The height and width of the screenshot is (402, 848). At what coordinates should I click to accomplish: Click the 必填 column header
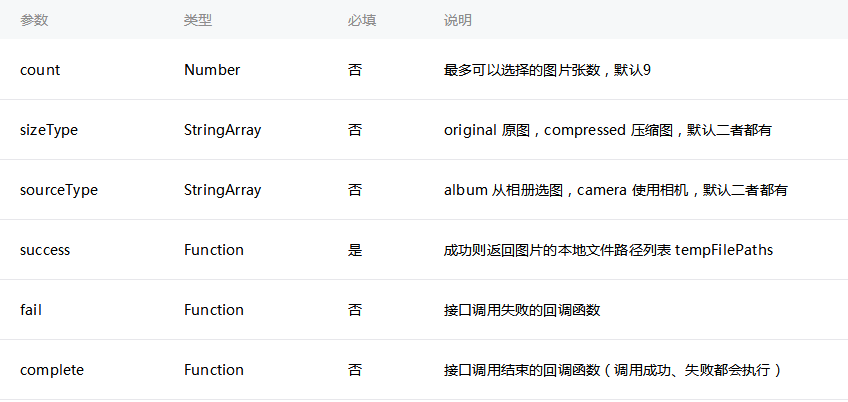(x=362, y=21)
